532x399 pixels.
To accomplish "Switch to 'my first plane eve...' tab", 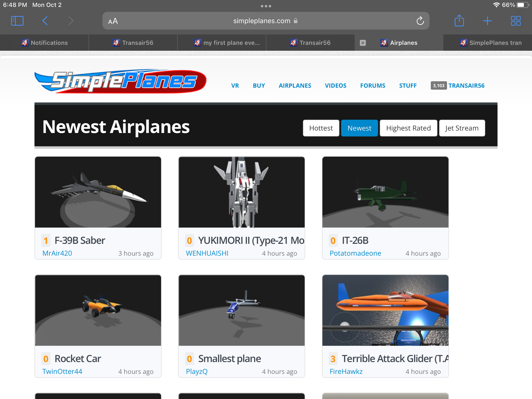I will [x=222, y=43].
